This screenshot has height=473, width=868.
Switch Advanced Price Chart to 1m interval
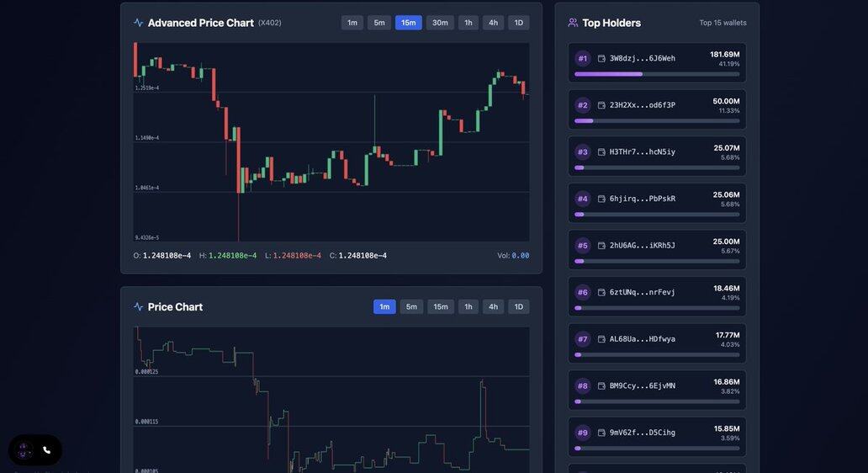352,23
